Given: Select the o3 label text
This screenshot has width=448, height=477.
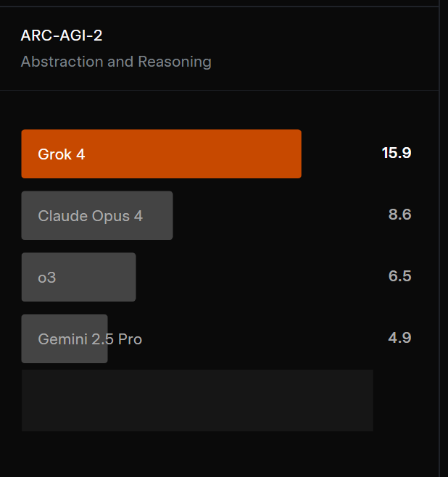Looking at the screenshot, I should pyautogui.click(x=47, y=278).
